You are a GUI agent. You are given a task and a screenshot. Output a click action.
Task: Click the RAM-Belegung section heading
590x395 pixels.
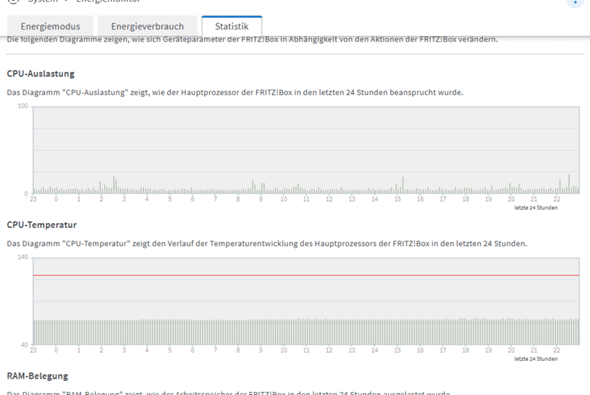(x=38, y=376)
